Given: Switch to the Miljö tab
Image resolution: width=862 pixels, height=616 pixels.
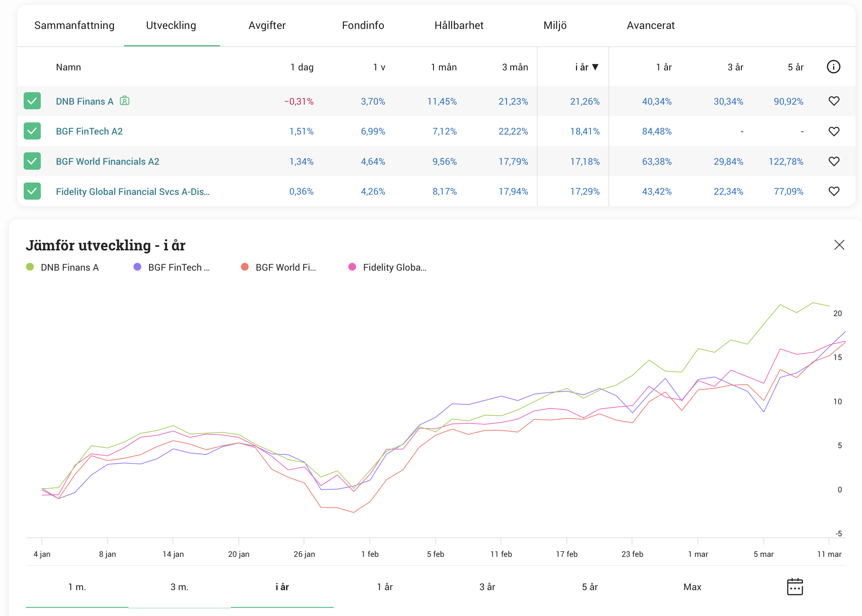Looking at the screenshot, I should coord(555,26).
